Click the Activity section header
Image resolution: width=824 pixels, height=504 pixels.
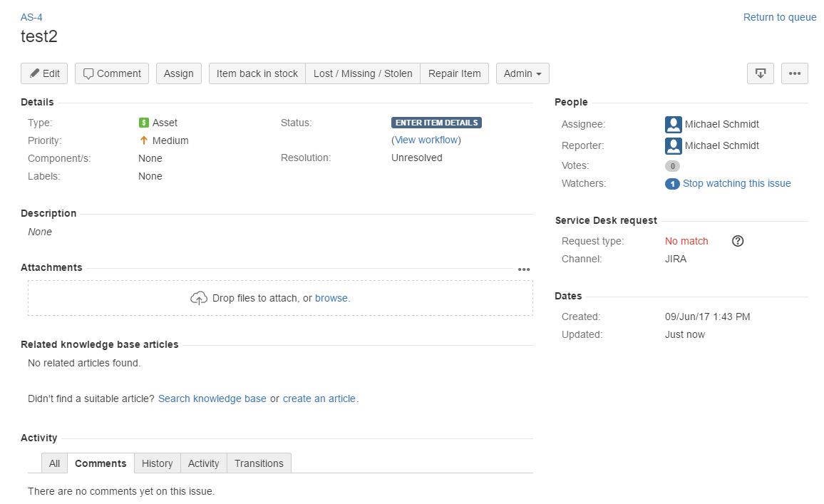[39, 438]
